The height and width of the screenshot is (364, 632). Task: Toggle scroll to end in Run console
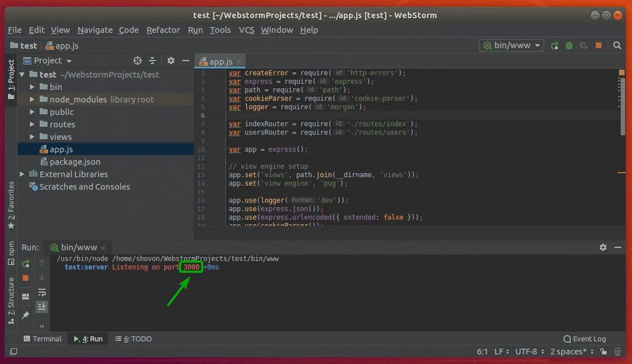coord(41,307)
